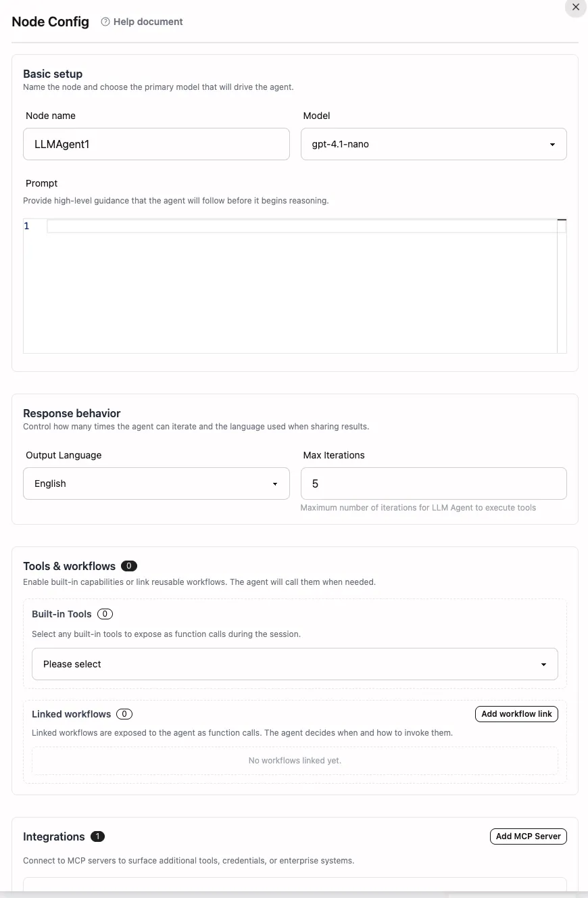
Task: Click the Tools & workflows count badge
Action: 129,566
